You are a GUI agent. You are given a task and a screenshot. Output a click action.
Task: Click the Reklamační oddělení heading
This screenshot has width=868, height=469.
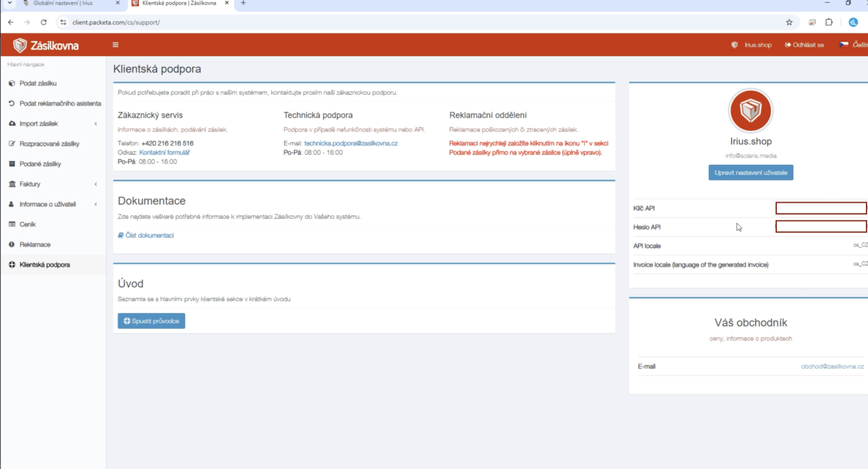488,115
